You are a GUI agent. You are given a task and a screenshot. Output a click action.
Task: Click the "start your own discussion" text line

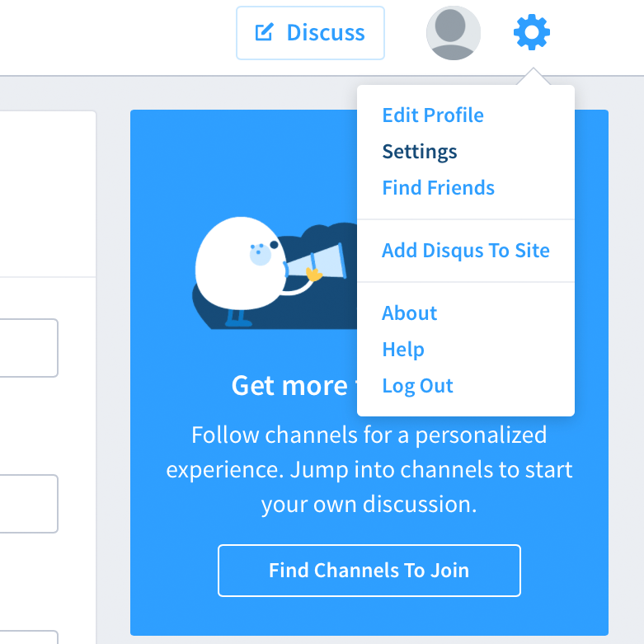click(x=369, y=505)
